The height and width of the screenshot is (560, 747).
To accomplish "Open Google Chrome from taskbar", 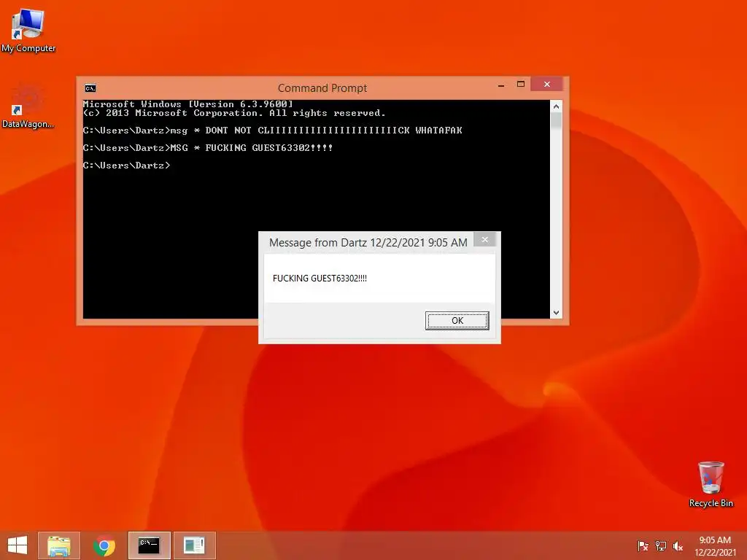I will pyautogui.click(x=104, y=545).
